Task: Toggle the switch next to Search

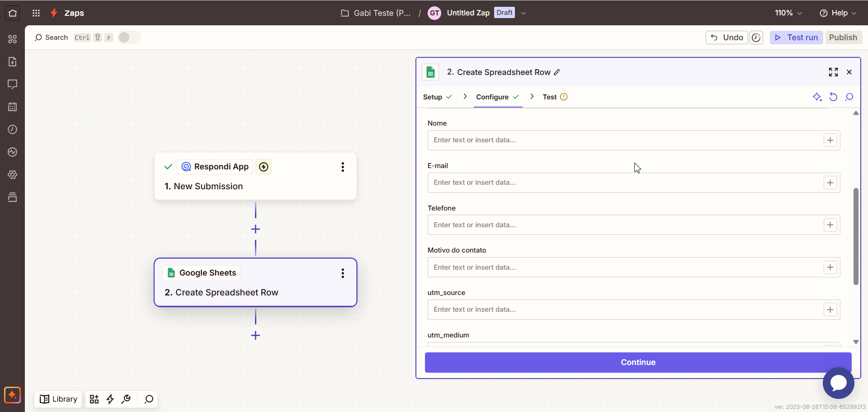Action: point(129,37)
